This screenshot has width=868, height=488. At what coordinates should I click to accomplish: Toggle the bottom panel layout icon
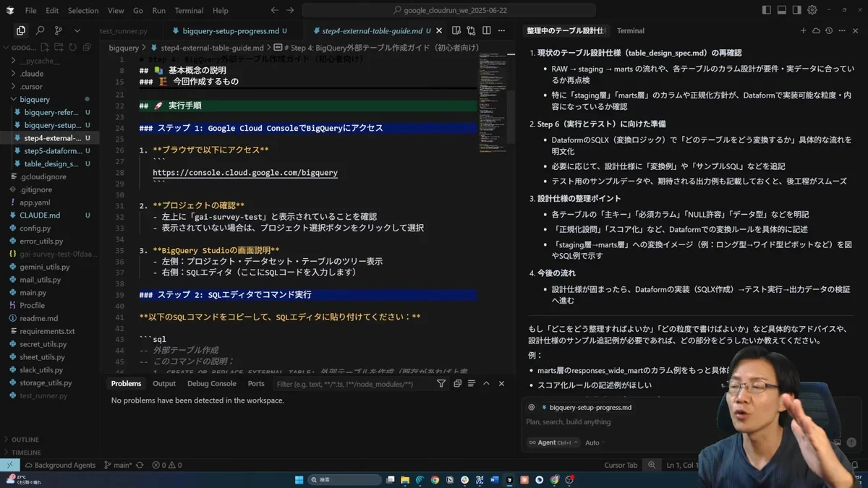click(x=782, y=10)
